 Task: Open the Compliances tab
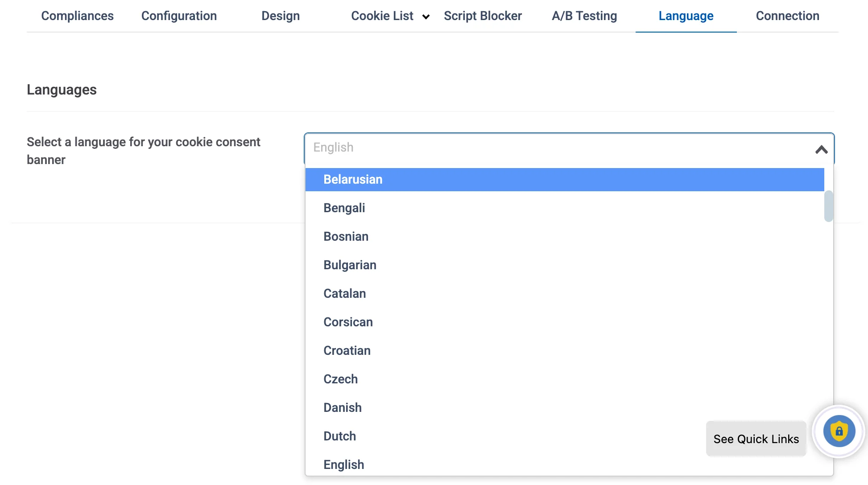click(x=77, y=16)
